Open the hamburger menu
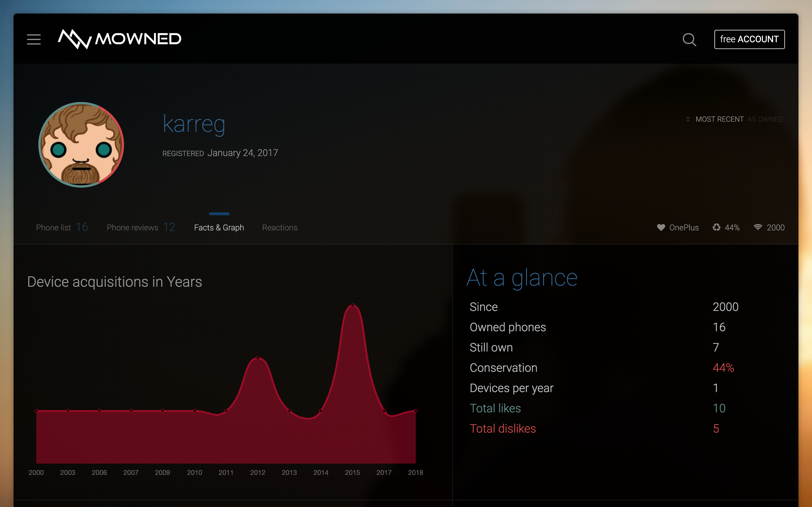 (x=34, y=39)
